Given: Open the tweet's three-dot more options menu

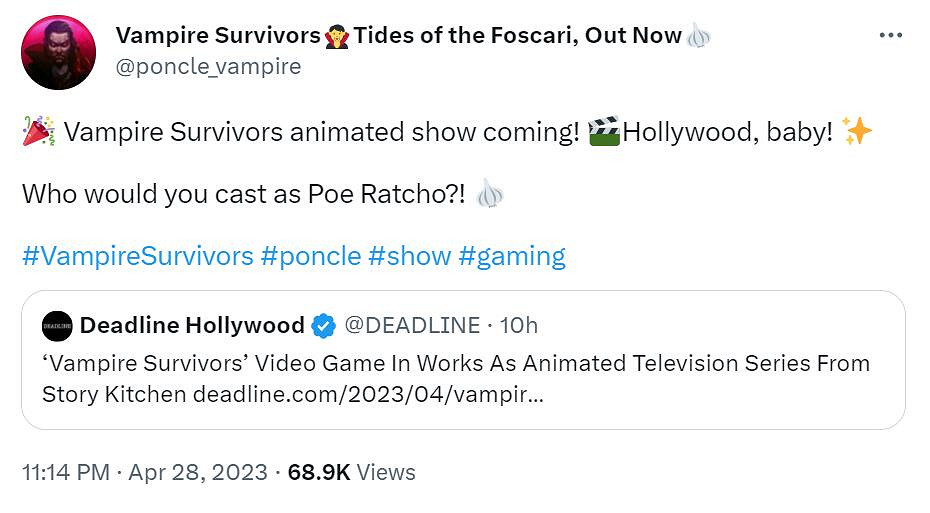Looking at the screenshot, I should tap(890, 35).
